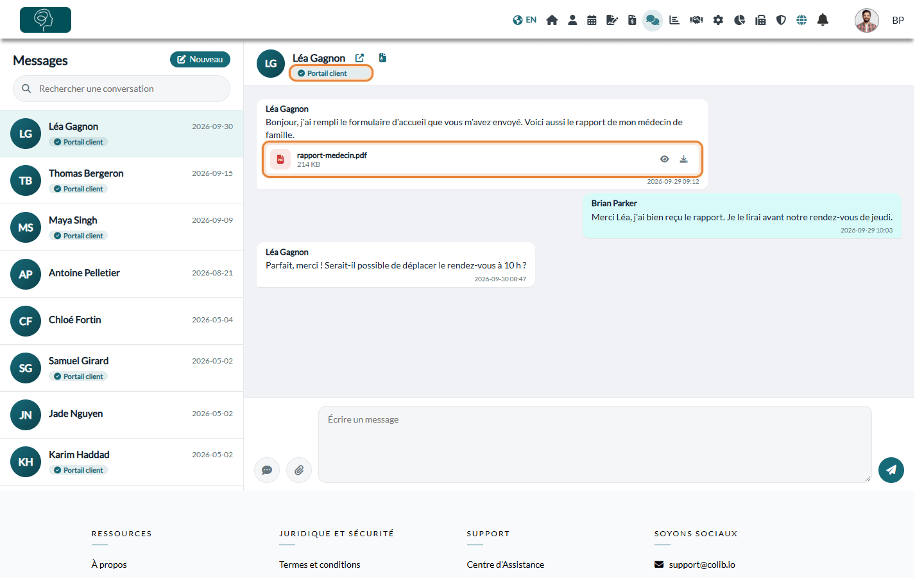Open the notes signature-pen icon in top bar

pyautogui.click(x=612, y=20)
